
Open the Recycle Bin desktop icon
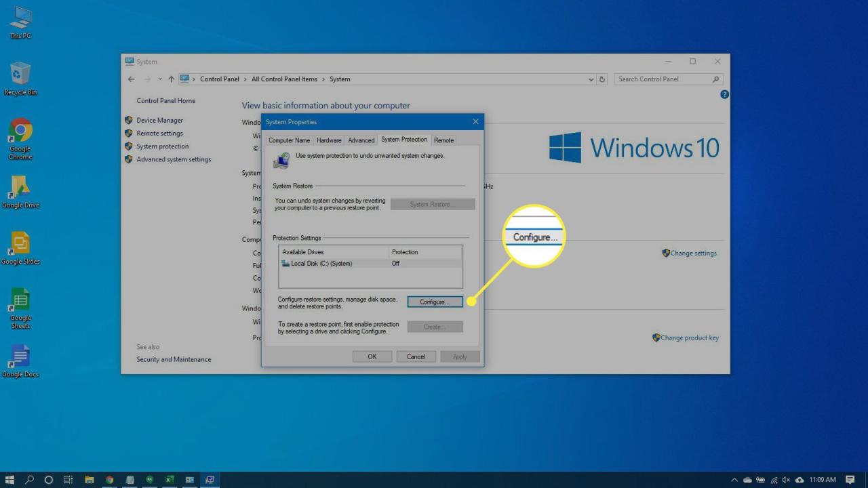pos(20,79)
